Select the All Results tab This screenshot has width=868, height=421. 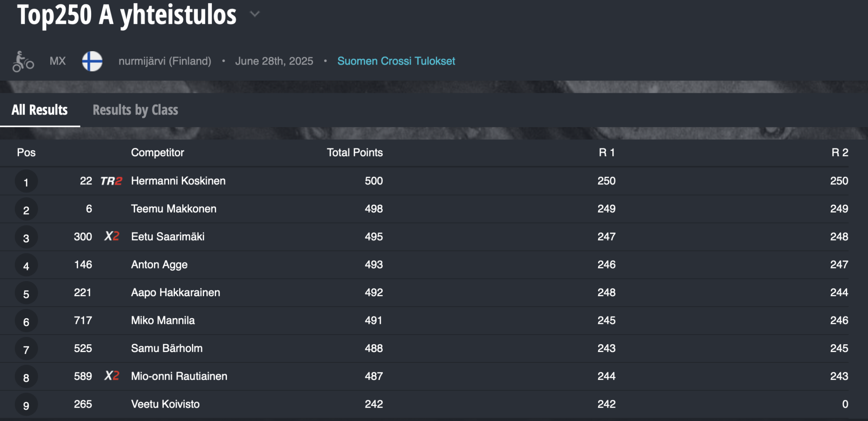click(39, 110)
